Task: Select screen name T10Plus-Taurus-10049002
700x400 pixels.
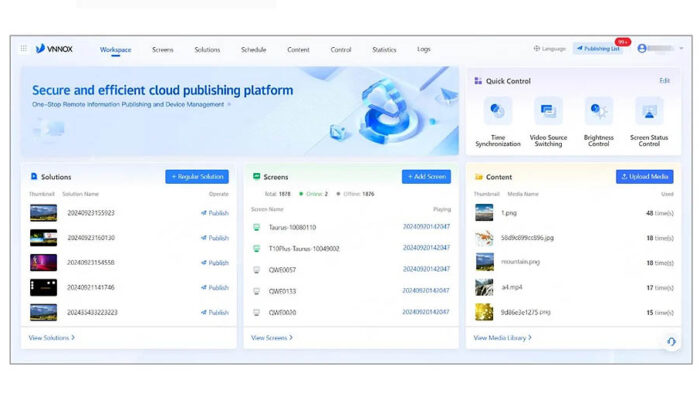Action: click(x=304, y=249)
